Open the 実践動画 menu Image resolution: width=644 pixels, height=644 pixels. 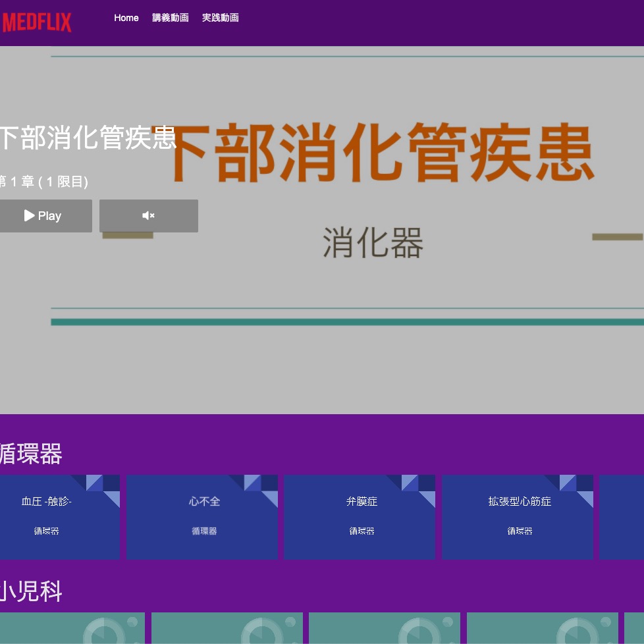click(x=220, y=18)
